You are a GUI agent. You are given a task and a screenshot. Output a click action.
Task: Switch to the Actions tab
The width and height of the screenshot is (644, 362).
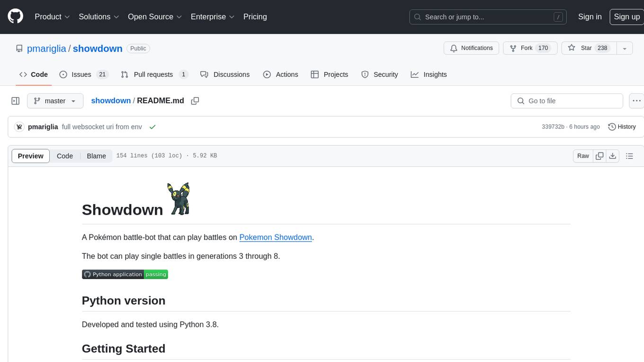pyautogui.click(x=280, y=74)
